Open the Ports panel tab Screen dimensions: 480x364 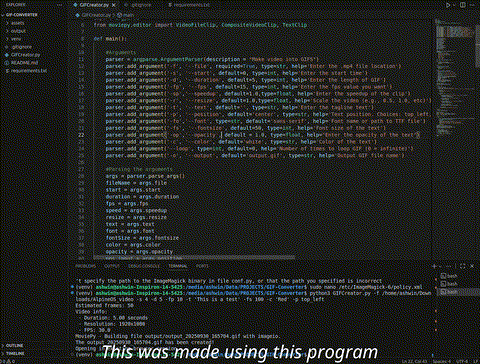coord(202,266)
